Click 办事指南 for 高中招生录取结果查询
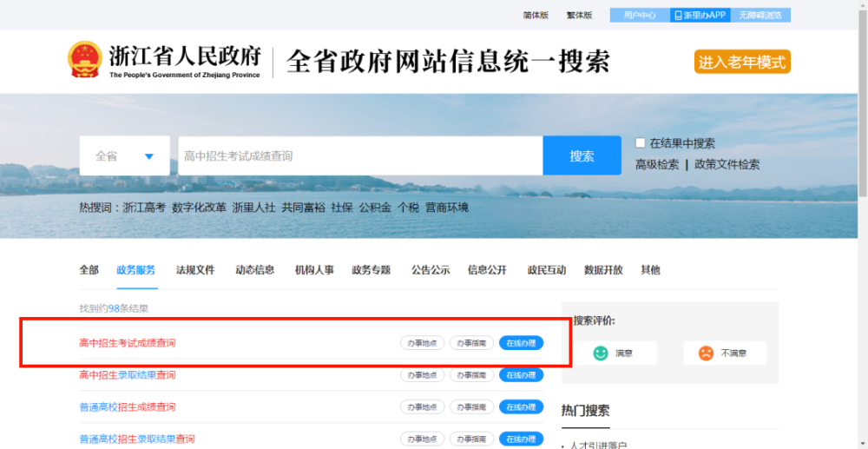The image size is (868, 449). [471, 375]
